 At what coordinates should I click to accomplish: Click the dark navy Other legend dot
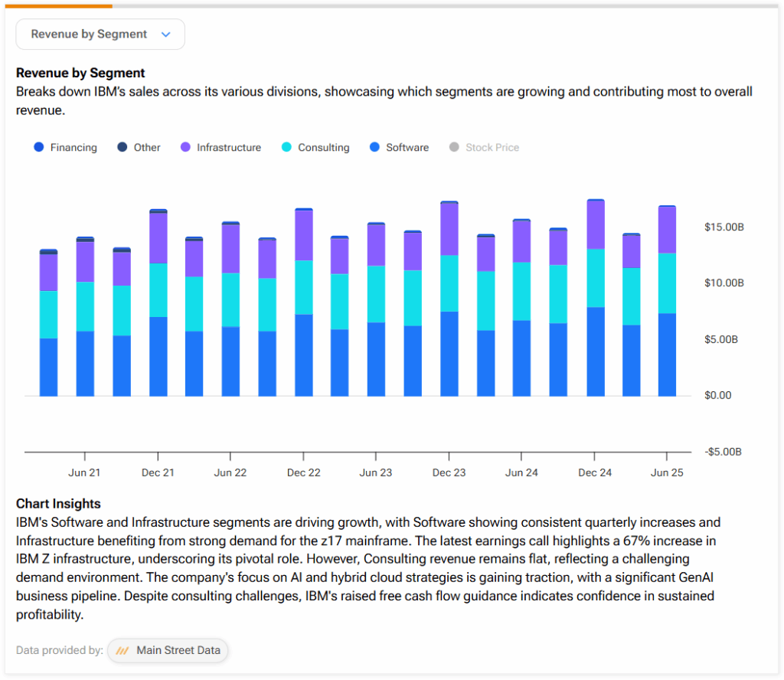point(122,148)
